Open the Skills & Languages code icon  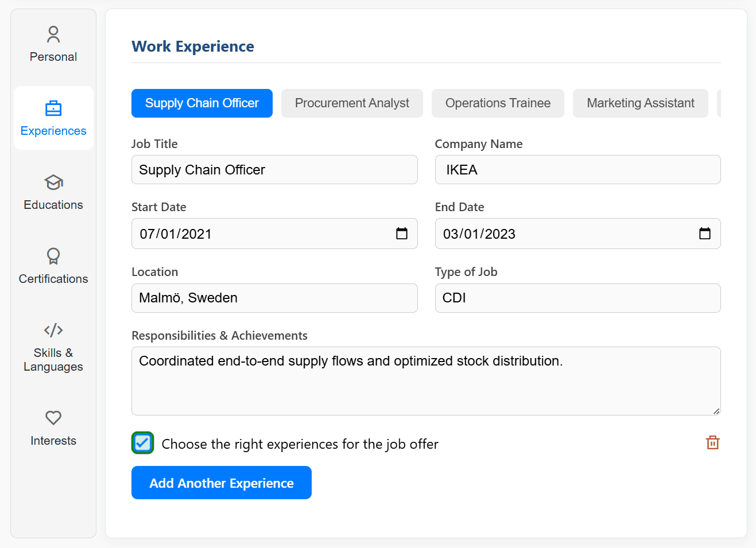click(x=53, y=330)
